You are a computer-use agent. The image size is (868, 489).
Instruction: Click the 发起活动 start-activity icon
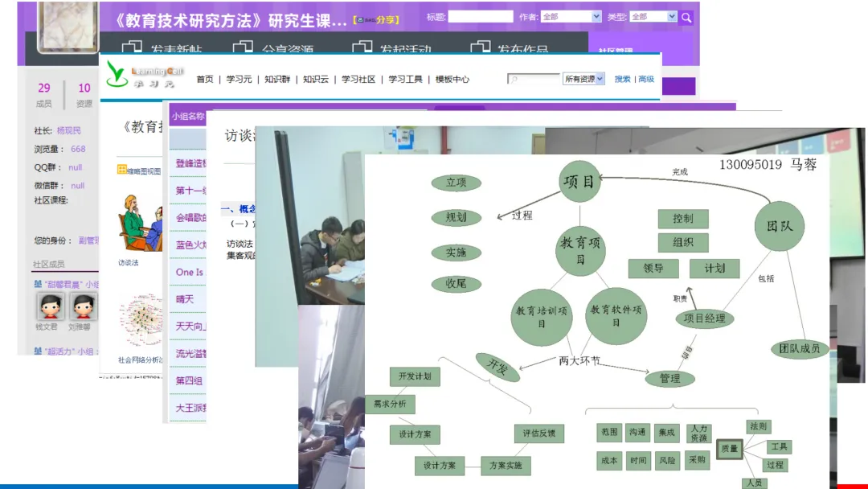[362, 47]
